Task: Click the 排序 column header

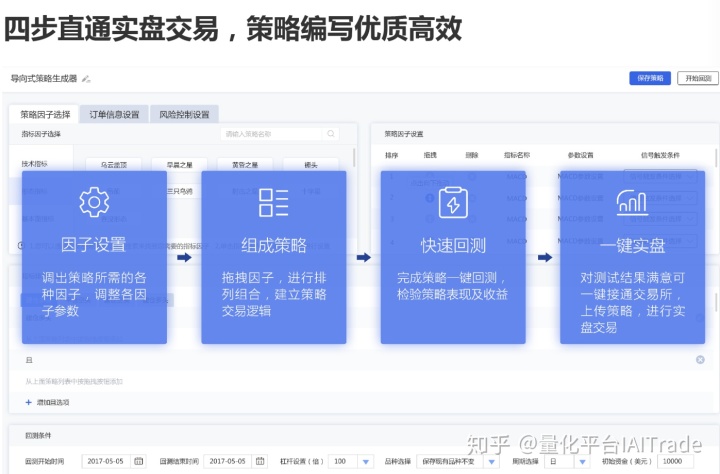Action: tap(391, 155)
